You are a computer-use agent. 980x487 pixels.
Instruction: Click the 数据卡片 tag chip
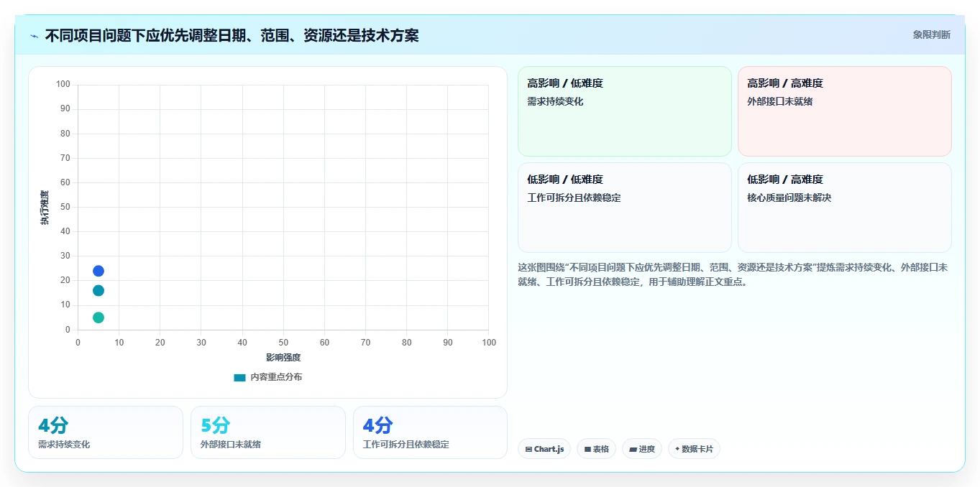pos(694,449)
